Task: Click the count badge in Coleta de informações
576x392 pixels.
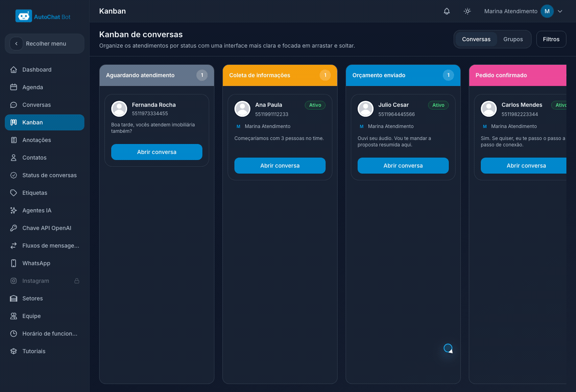Action: 325,75
